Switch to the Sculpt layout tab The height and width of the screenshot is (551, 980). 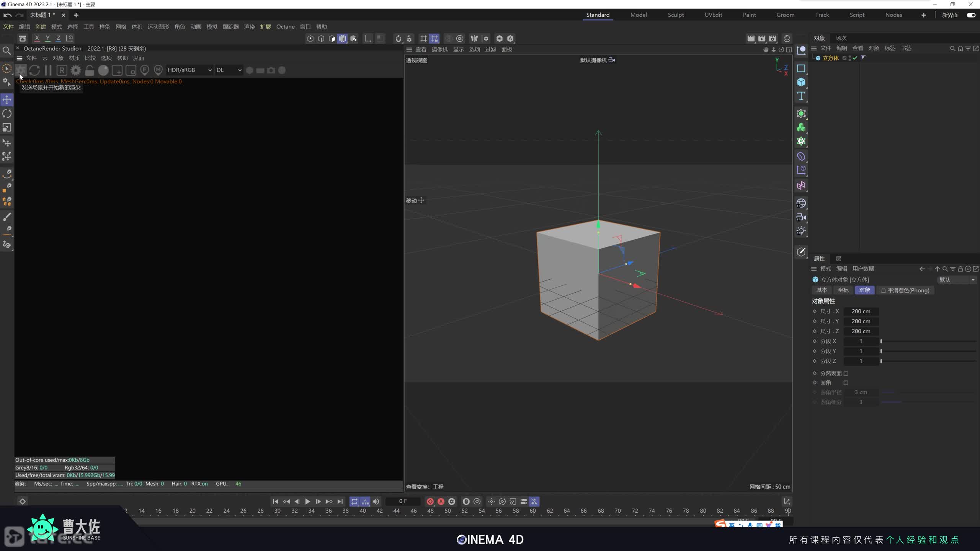coord(676,15)
